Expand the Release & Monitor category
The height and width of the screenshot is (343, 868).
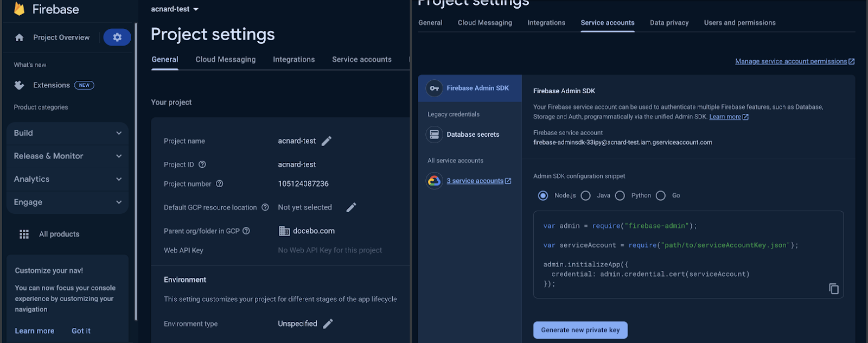click(x=68, y=156)
